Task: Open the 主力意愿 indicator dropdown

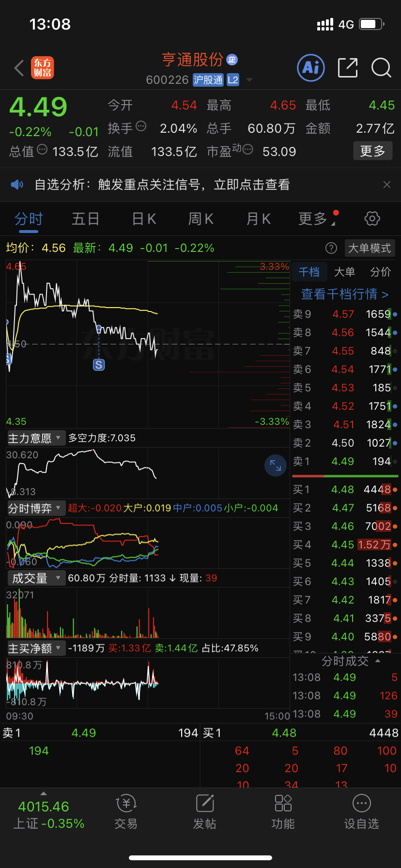Action: point(36,438)
